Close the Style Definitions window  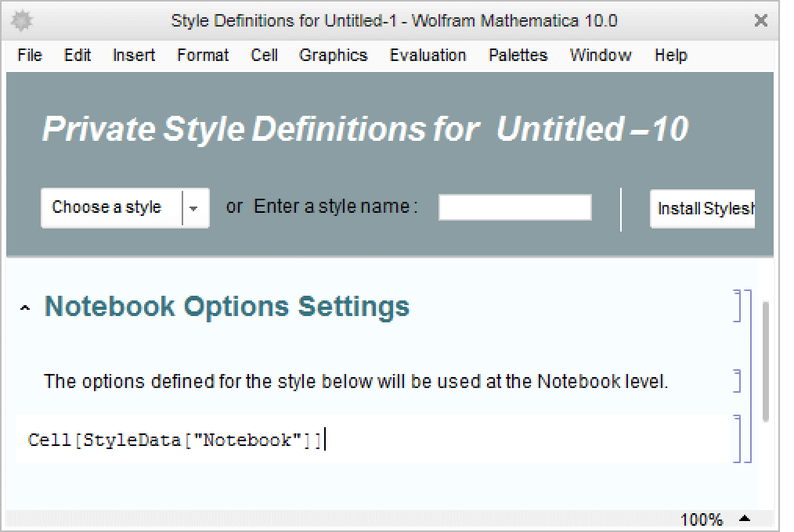(760, 21)
